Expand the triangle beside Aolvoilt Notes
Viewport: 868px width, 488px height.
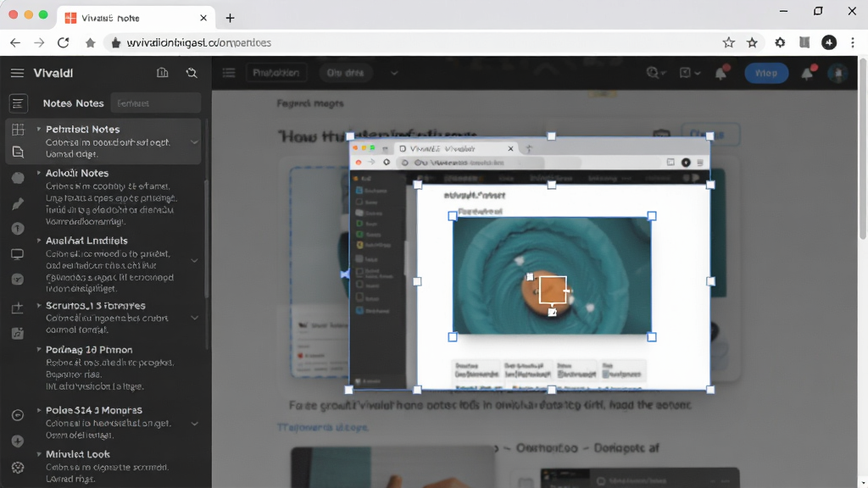coord(39,173)
